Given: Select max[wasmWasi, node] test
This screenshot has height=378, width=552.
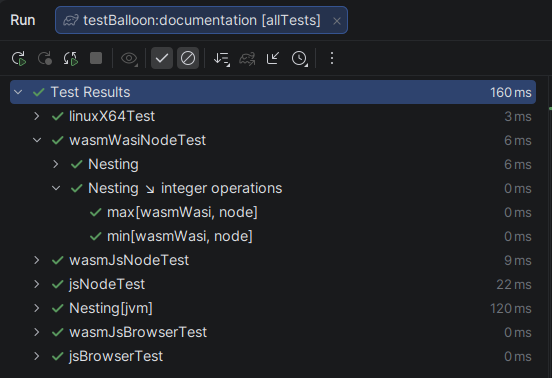Looking at the screenshot, I should (x=182, y=212).
